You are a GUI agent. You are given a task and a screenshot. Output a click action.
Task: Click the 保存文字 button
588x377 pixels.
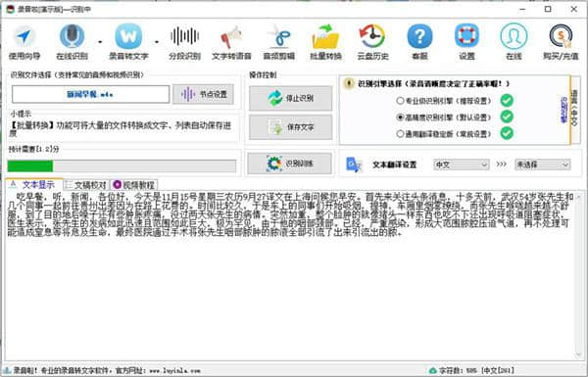coord(291,127)
